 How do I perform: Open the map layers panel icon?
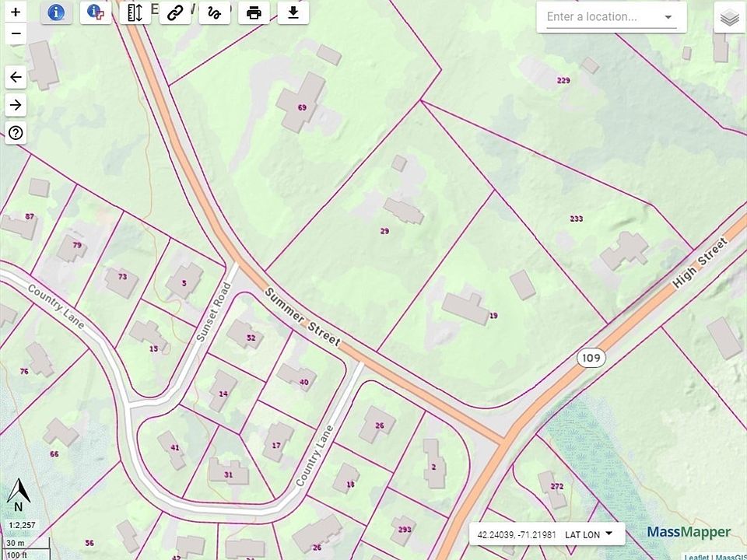point(729,17)
